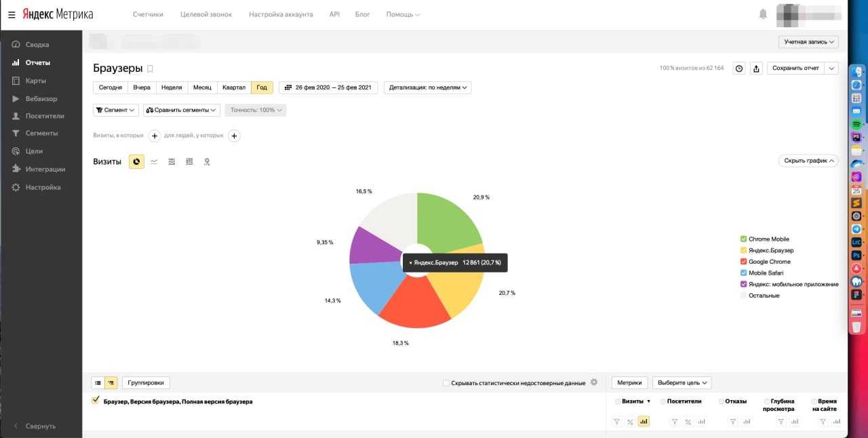Viewport: 868px width, 438px height.
Task: Open Finder from the Dock
Action: (856, 73)
